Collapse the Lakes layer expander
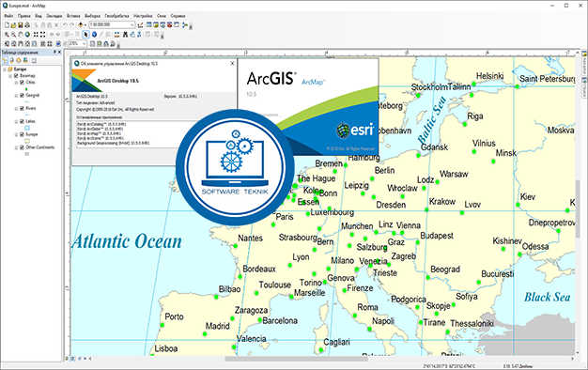Image resolution: width=588 pixels, height=370 pixels. tap(16, 121)
